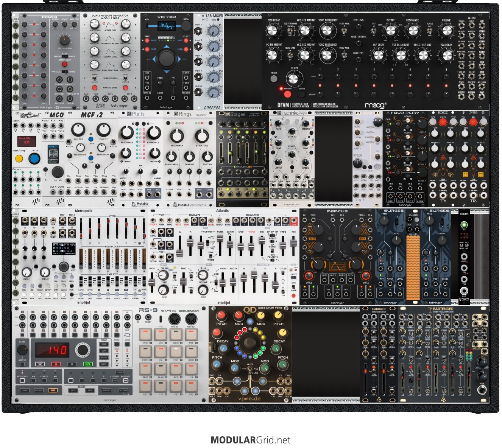Image resolution: width=502 pixels, height=448 pixels.
Task: Flip the QD Mute mini toggle switch
Action: click(250, 368)
